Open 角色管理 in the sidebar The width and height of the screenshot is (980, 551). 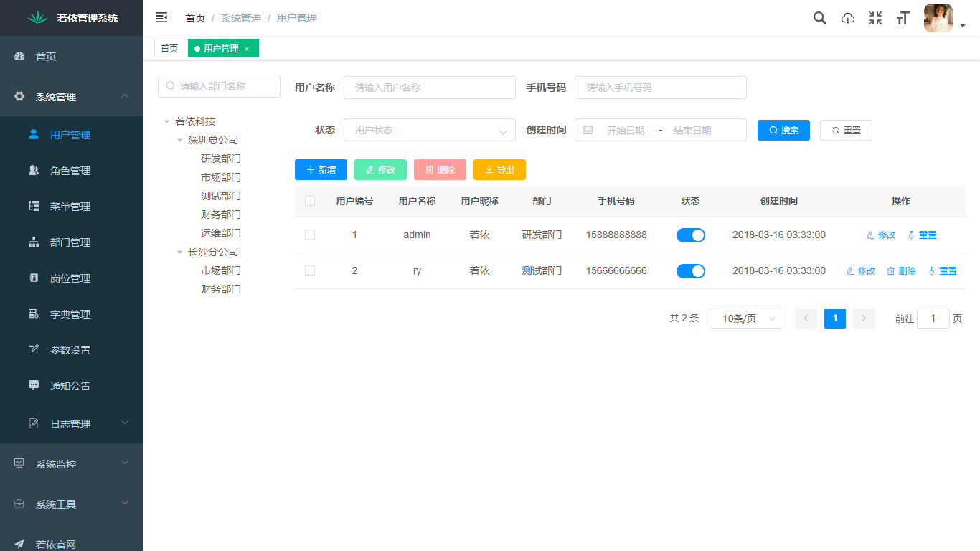[72, 171]
